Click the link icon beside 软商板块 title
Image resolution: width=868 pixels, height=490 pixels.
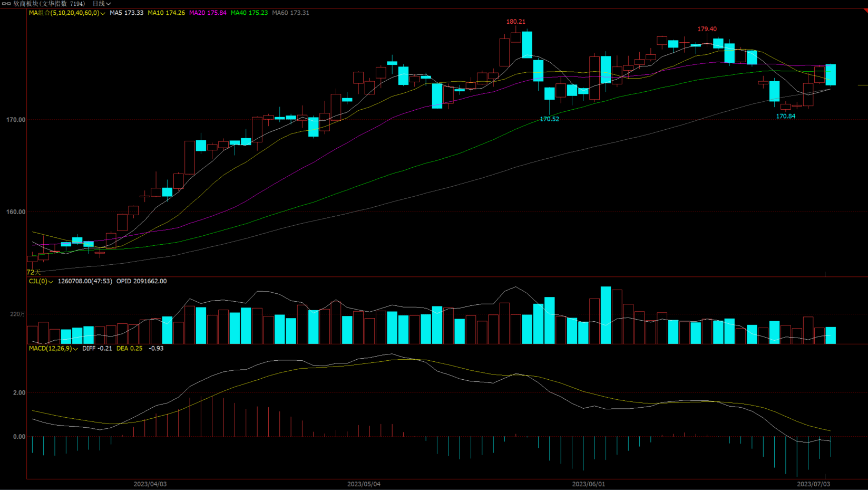(x=6, y=4)
